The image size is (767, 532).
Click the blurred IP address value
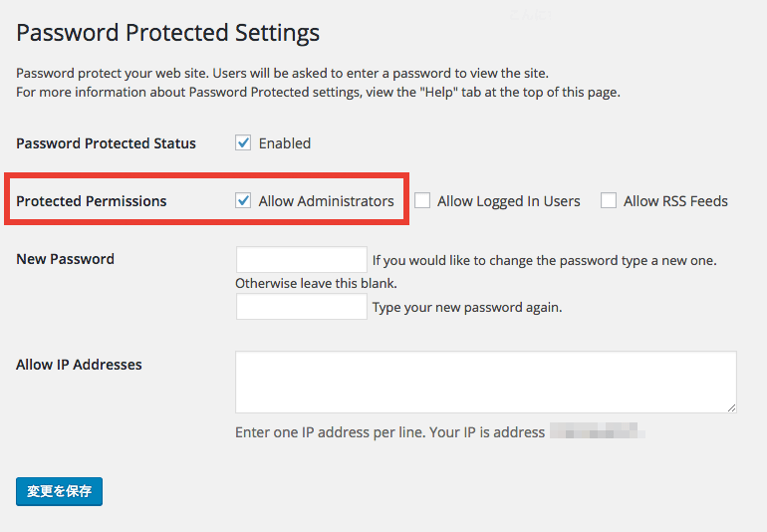point(598,430)
